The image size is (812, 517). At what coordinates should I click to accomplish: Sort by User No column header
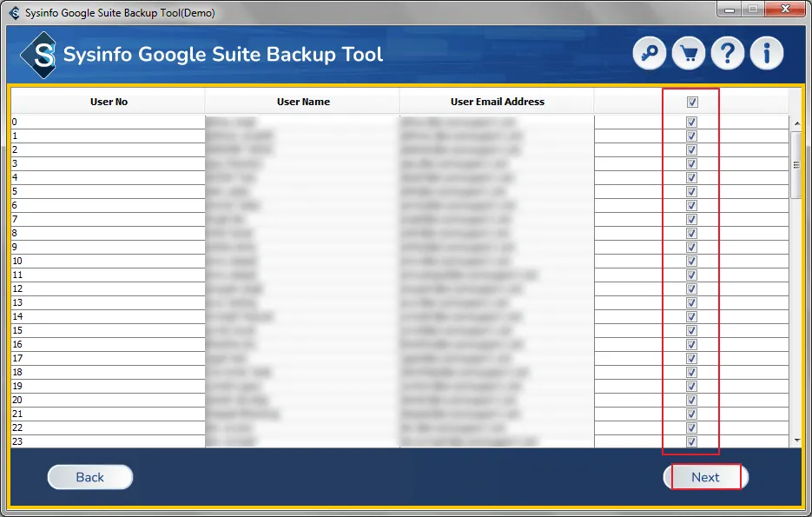tap(109, 102)
